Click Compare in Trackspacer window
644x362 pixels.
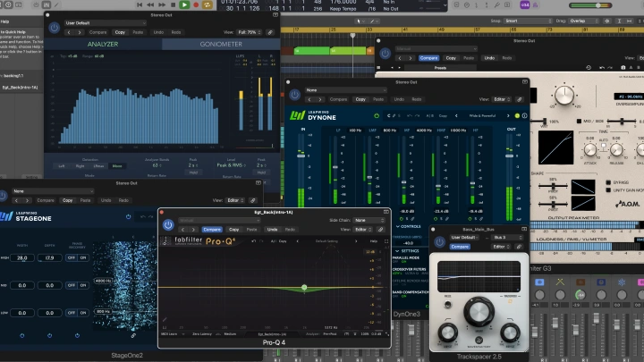[460, 247]
